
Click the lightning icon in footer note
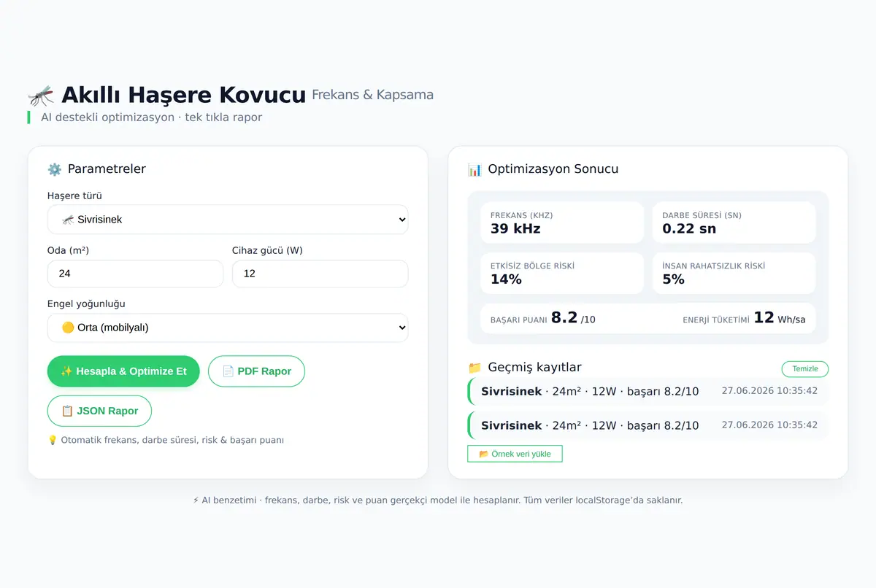click(196, 500)
